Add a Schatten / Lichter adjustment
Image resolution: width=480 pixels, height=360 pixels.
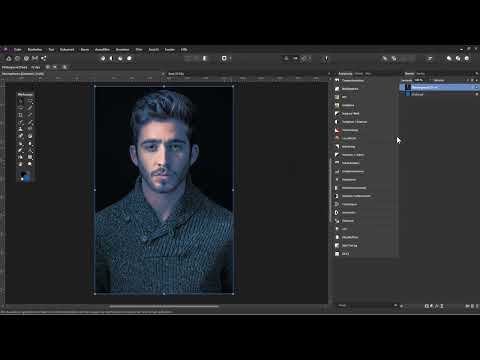(365, 155)
